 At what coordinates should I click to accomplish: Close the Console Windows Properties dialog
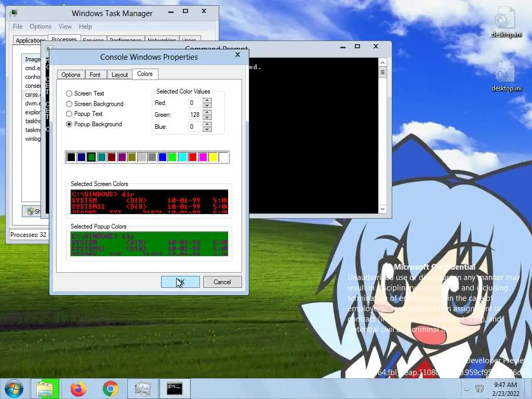coord(238,55)
